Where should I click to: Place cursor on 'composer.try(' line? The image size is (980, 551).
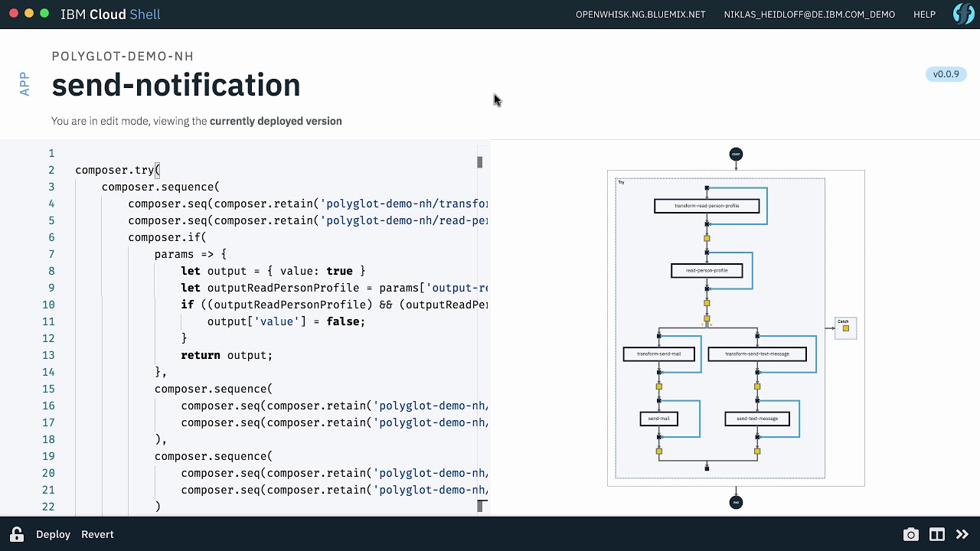click(118, 170)
